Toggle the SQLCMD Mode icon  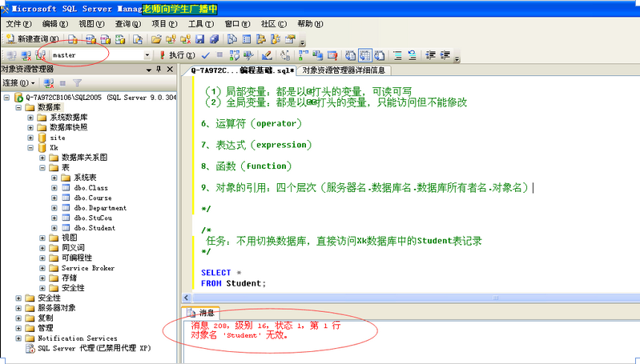[332, 55]
